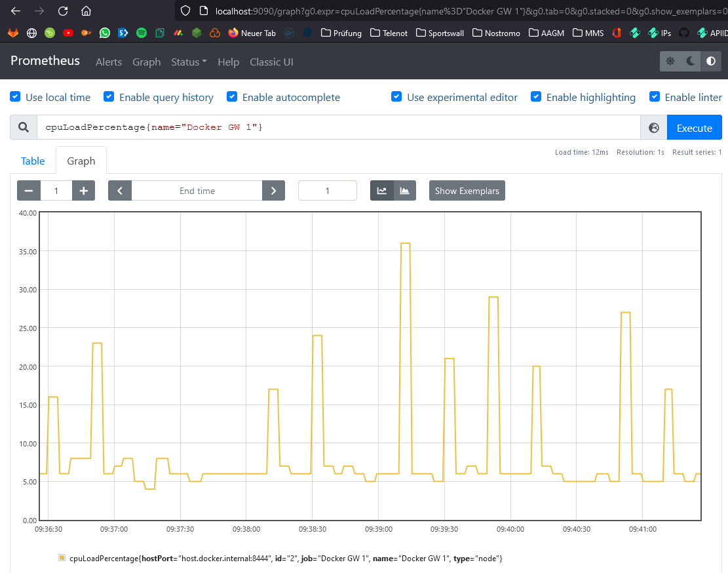Open the YouTube bookmark icon
The height and width of the screenshot is (573, 728).
[68, 33]
